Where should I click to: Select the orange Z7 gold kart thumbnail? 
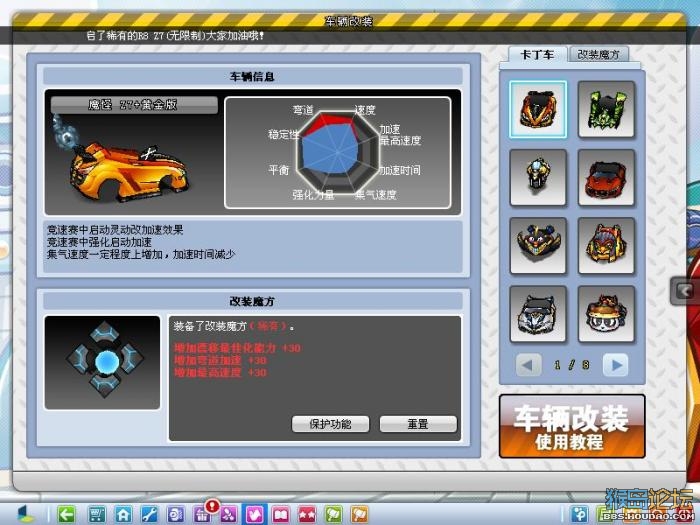pyautogui.click(x=538, y=109)
